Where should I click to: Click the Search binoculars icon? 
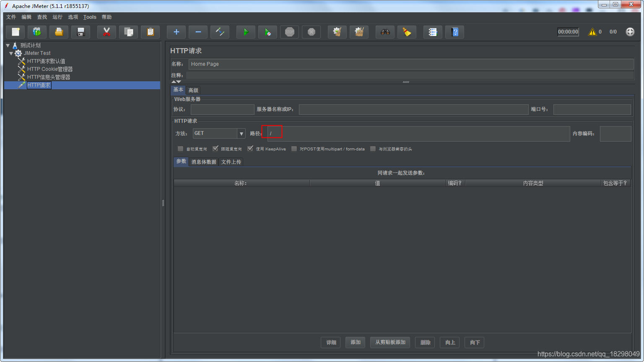pyautogui.click(x=385, y=32)
